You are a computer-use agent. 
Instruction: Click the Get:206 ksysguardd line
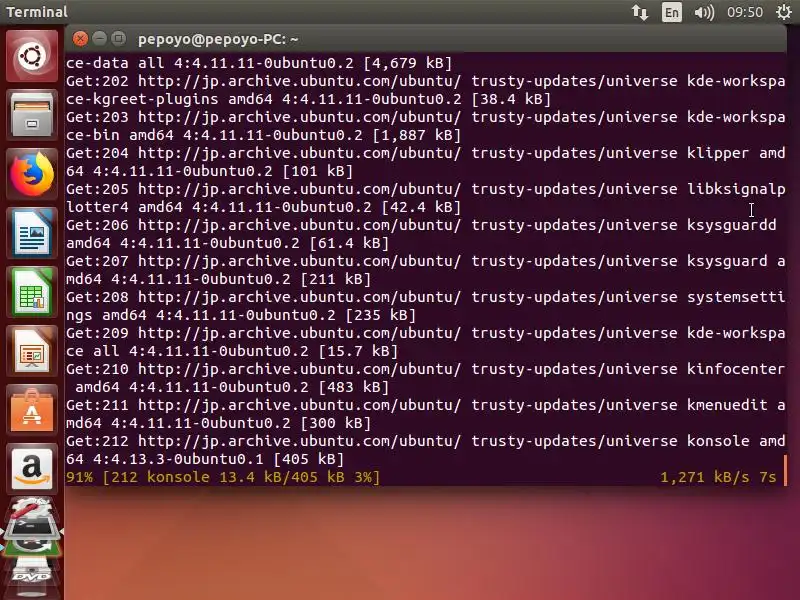click(421, 234)
